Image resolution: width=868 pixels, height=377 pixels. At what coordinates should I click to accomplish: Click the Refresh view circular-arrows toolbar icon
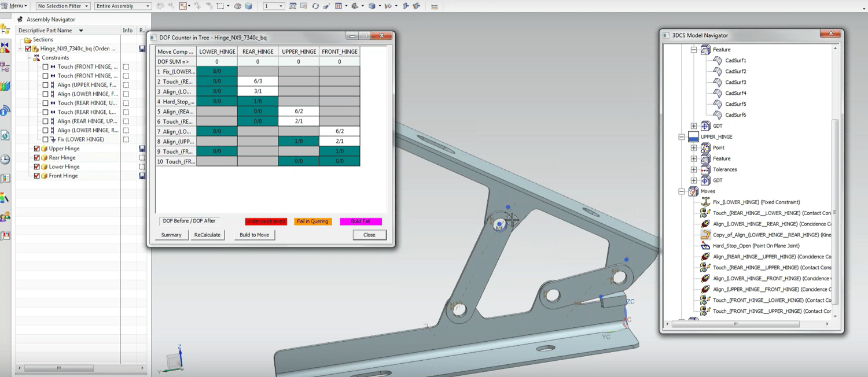click(x=315, y=6)
